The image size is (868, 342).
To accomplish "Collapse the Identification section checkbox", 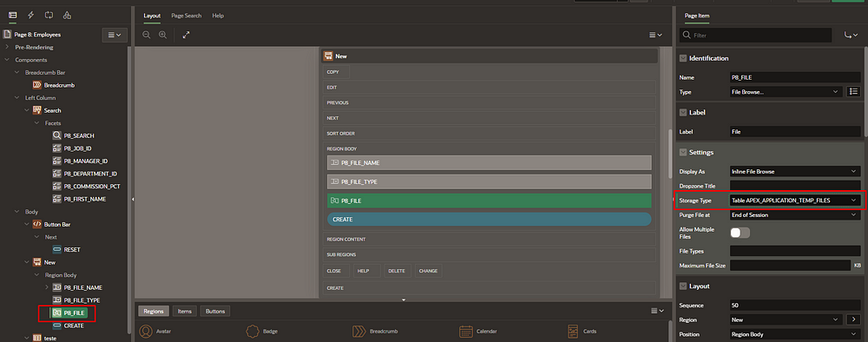I will click(x=682, y=58).
